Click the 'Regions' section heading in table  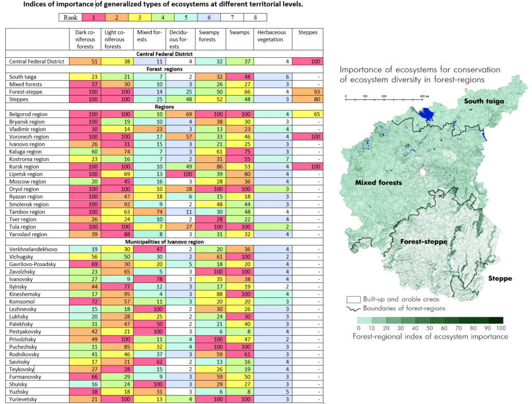pos(164,107)
